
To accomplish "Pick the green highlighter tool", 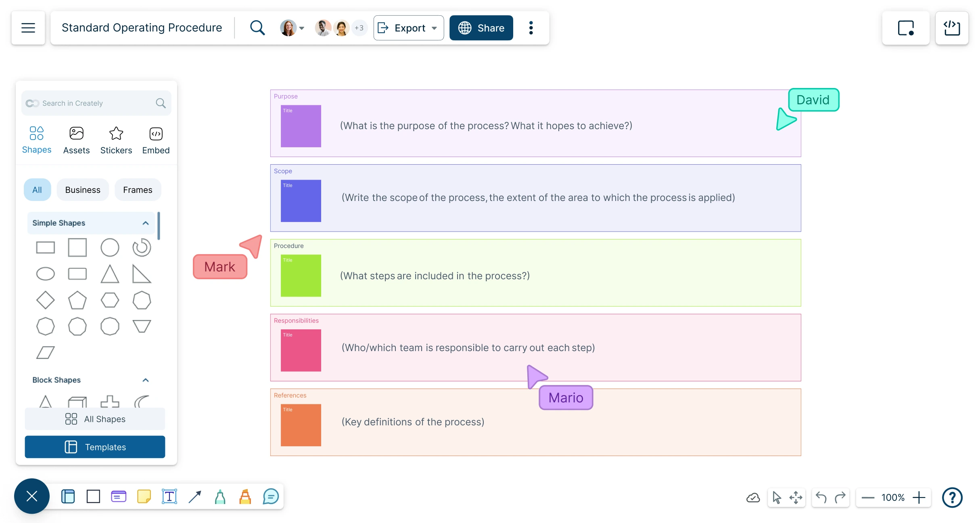I will click(x=220, y=496).
